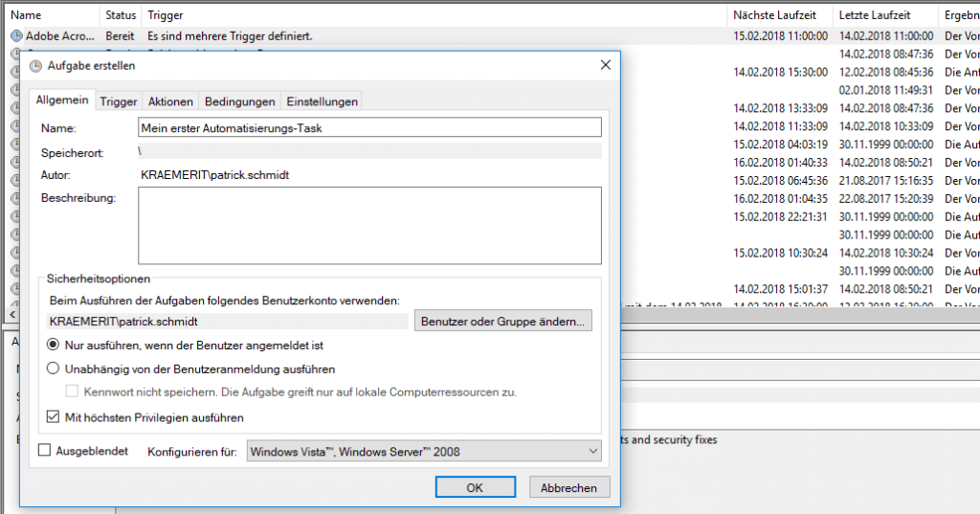Click the Adobe Acrobat task clock icon
Viewport: 980px width, 514px height.
point(16,36)
